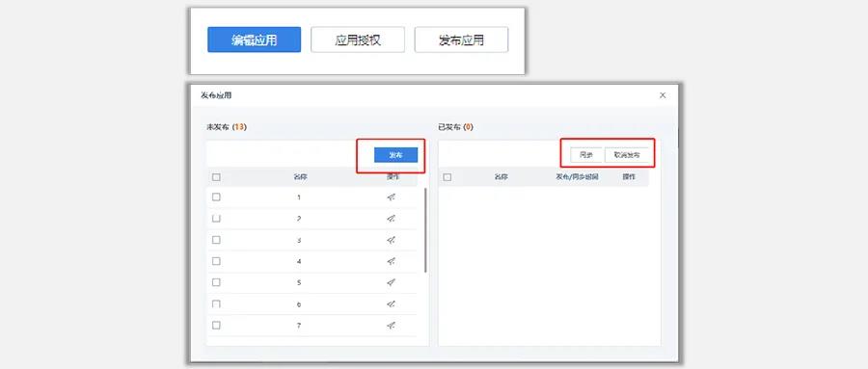Click the publish icon for item 5

click(392, 282)
